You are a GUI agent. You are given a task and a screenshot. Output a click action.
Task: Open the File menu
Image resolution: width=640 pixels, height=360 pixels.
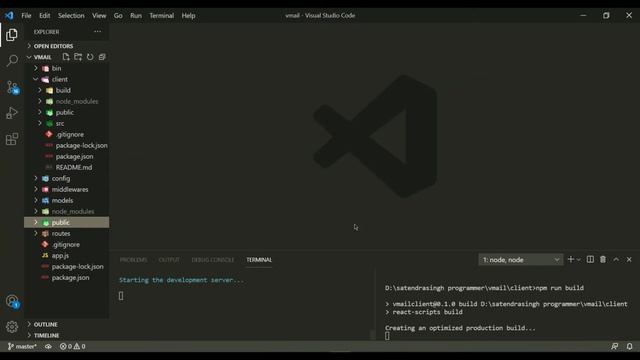point(26,16)
